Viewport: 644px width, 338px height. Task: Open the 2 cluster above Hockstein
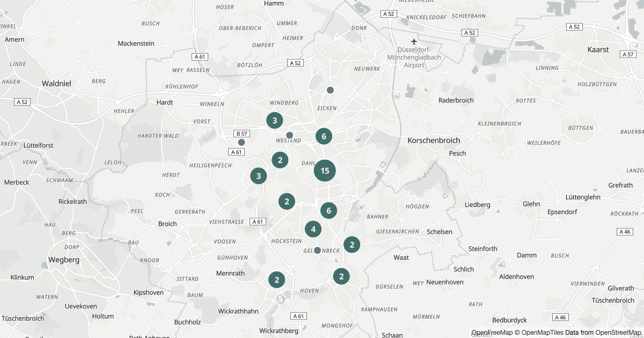pos(287,202)
